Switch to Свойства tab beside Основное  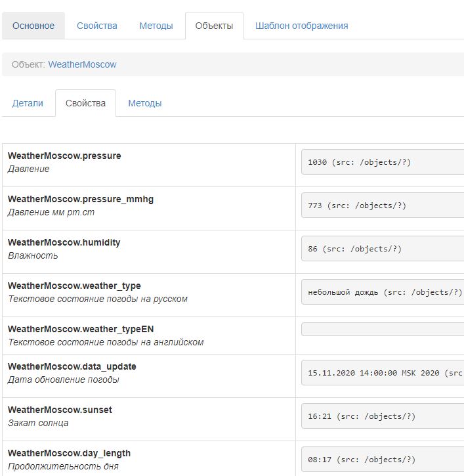pyautogui.click(x=96, y=26)
